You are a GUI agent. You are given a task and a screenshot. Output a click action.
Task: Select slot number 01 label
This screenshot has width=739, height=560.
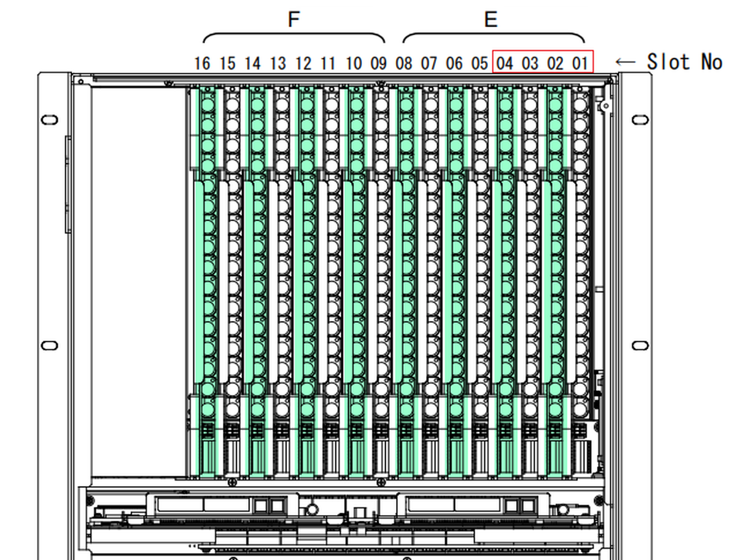[580, 63]
